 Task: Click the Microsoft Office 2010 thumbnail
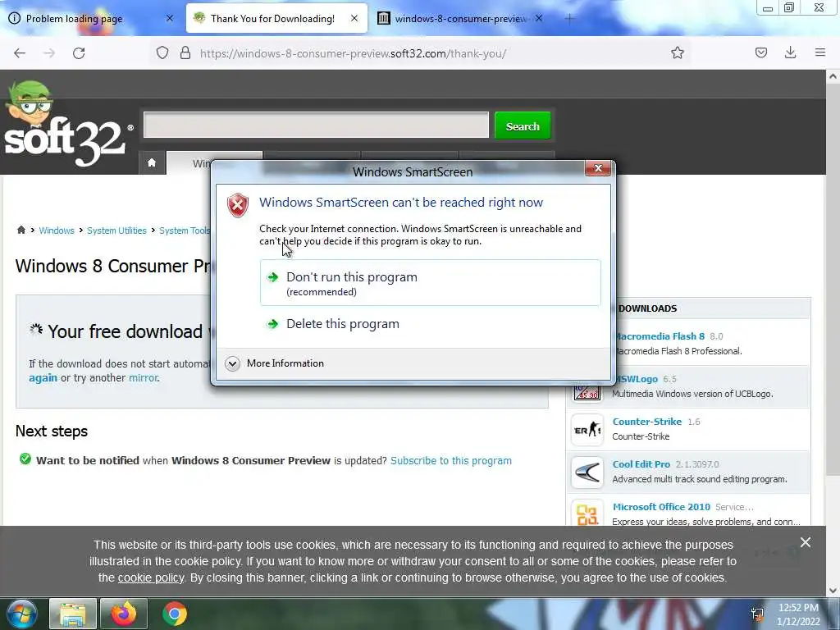click(x=587, y=514)
